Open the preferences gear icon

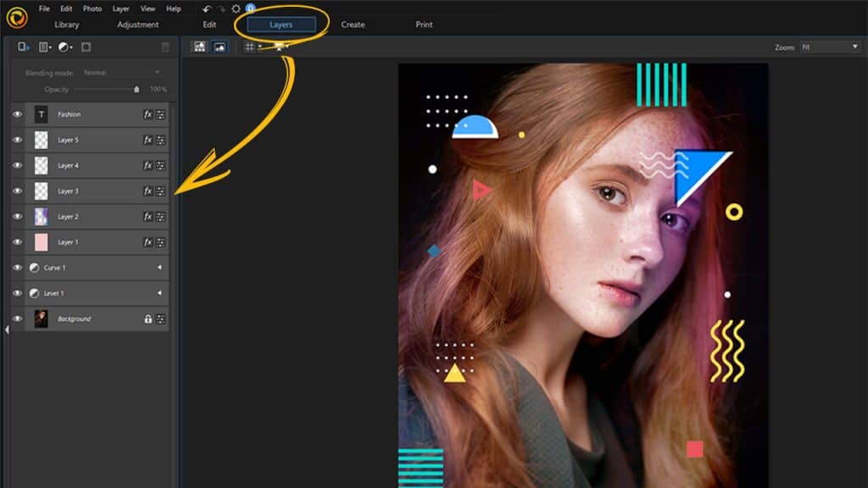pos(236,8)
